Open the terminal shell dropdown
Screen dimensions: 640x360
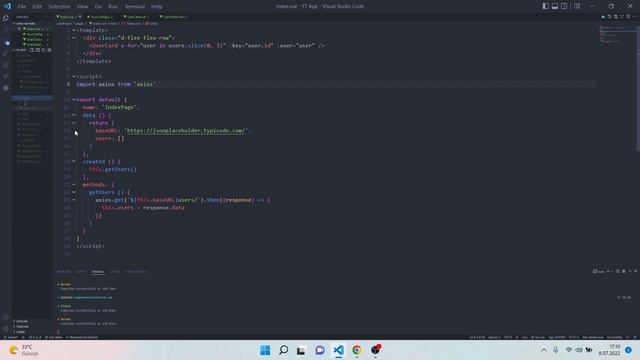point(613,271)
